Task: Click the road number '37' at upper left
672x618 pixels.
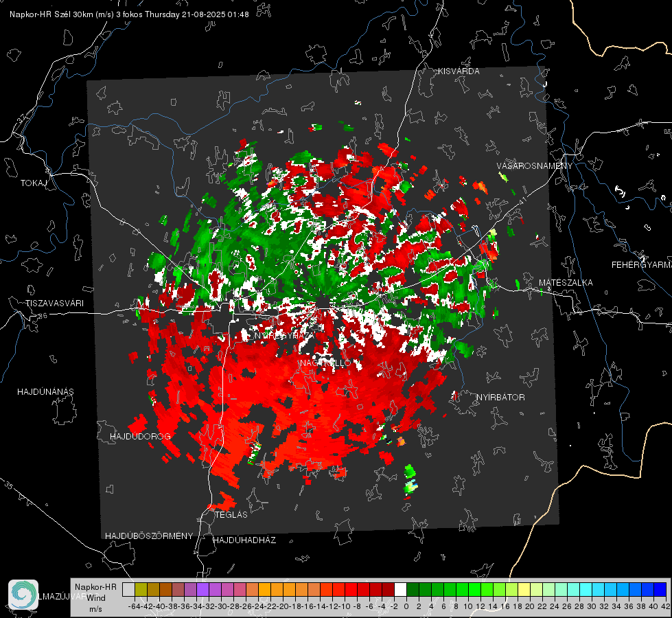Action: point(23,117)
